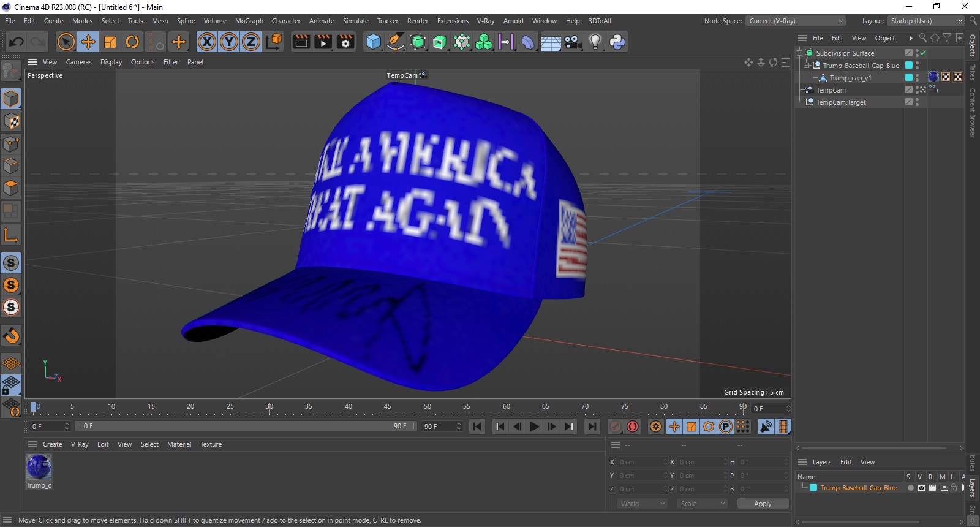Toggle Trump_cap_v1 visibility dots
The image size is (980, 527).
coord(917,78)
